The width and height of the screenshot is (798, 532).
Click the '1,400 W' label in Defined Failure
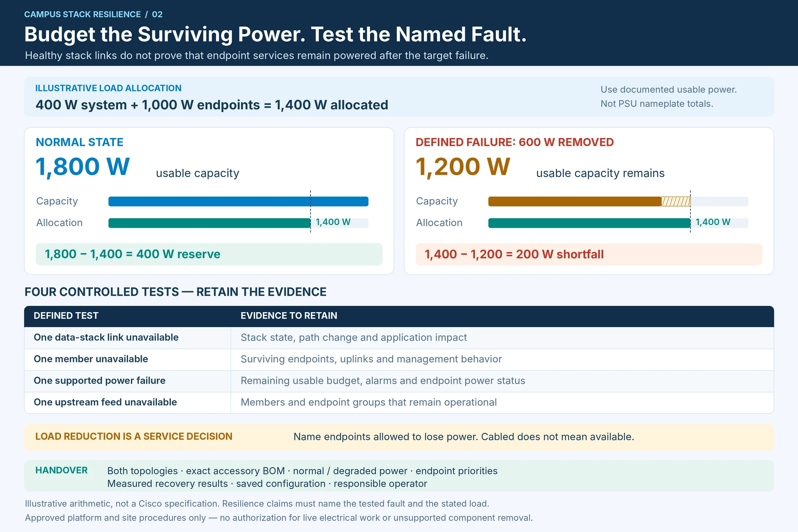tap(713, 222)
